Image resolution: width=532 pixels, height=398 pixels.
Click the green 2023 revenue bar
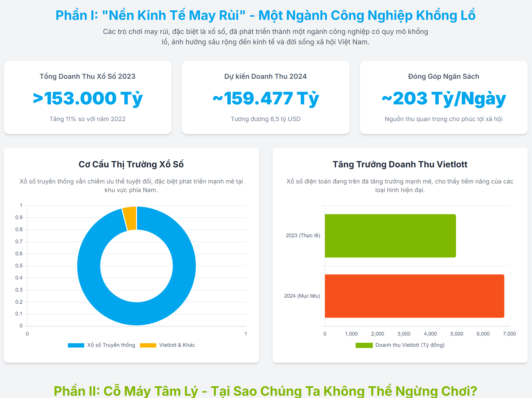coord(390,236)
